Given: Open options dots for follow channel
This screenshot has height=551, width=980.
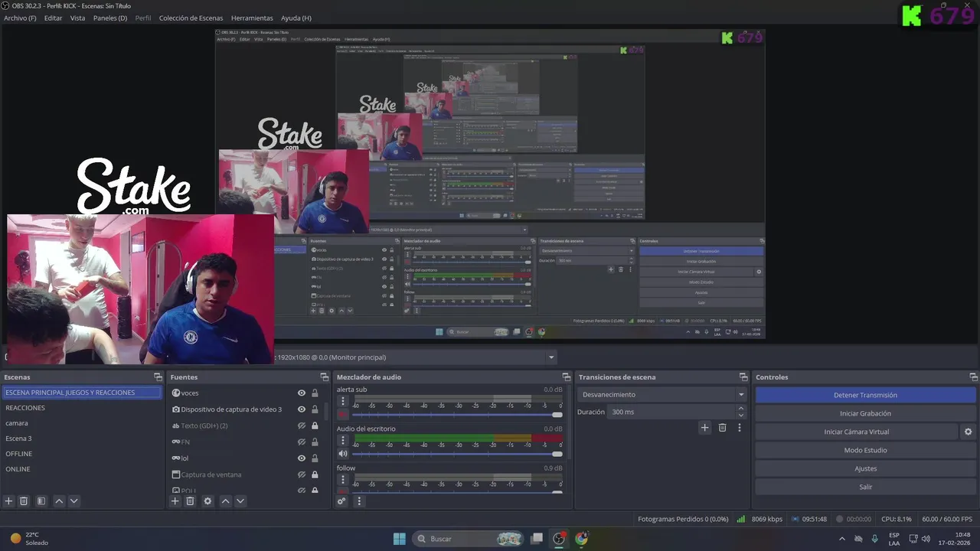Looking at the screenshot, I should pyautogui.click(x=343, y=480).
